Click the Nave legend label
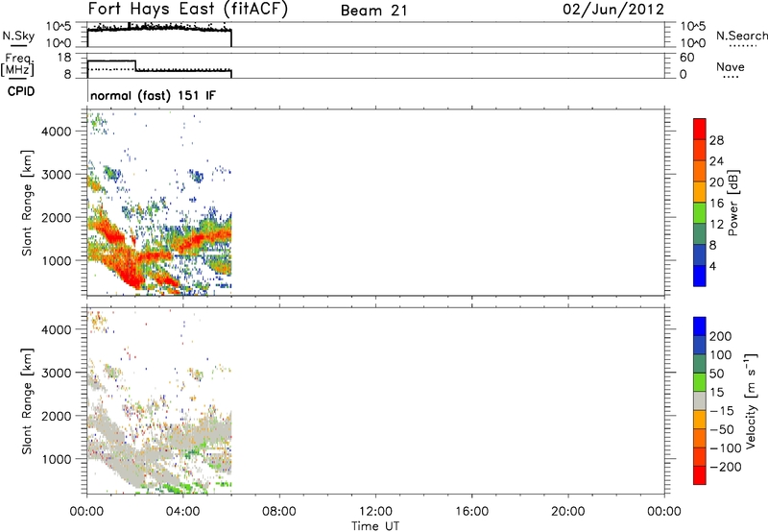 [x=730, y=66]
